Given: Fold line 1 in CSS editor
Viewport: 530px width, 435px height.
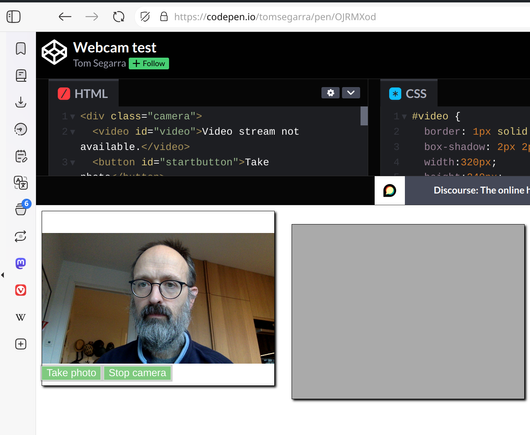Looking at the screenshot, I should 404,117.
